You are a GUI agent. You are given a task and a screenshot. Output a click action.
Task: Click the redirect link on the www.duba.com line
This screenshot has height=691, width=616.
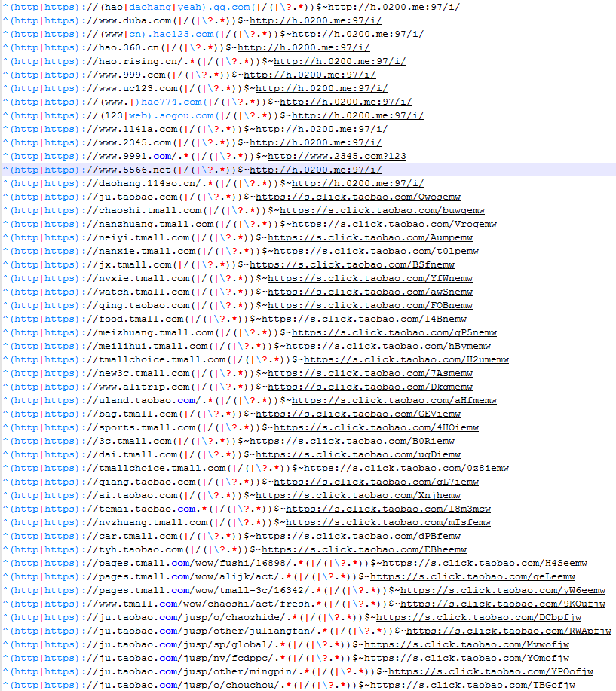[315, 20]
